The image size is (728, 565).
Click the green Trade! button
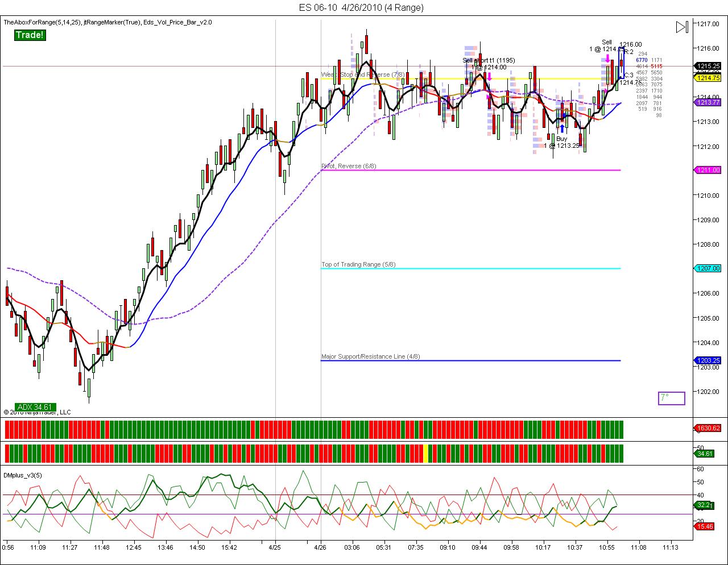[30, 35]
